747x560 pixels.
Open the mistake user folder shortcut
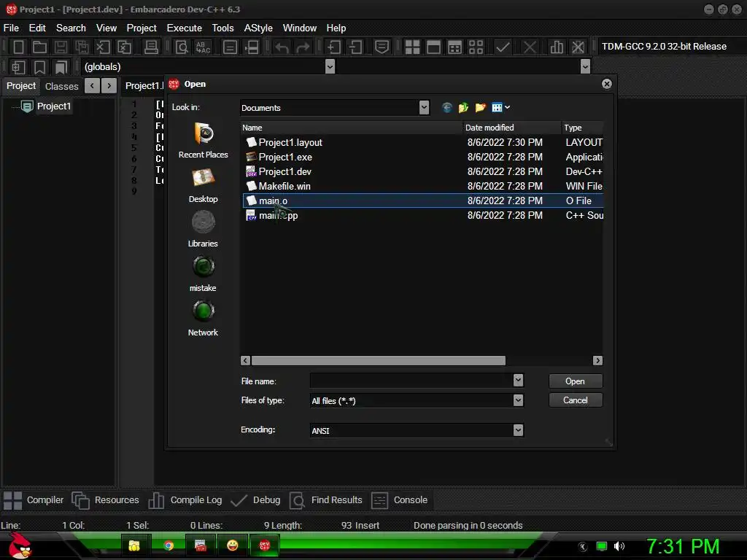tap(204, 275)
